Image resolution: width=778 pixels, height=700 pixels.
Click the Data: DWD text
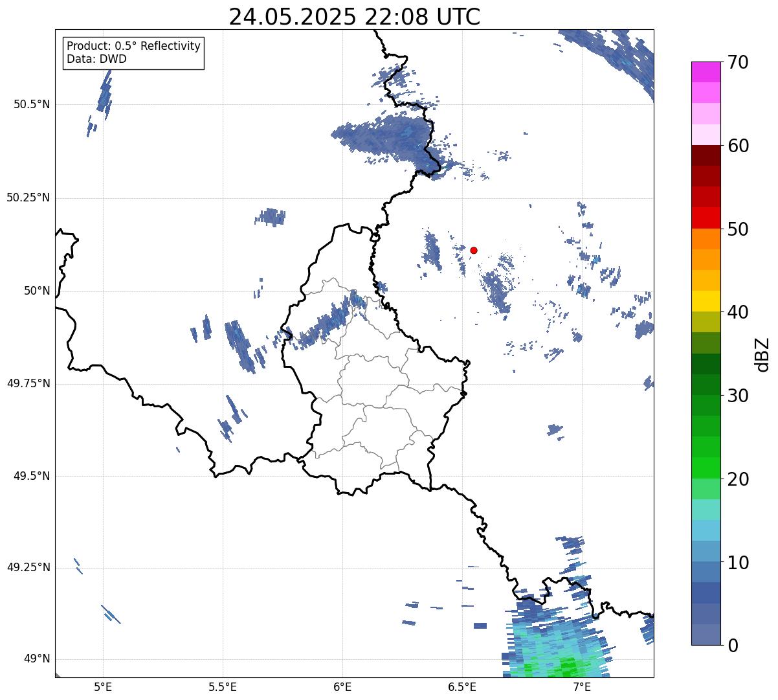[96, 59]
